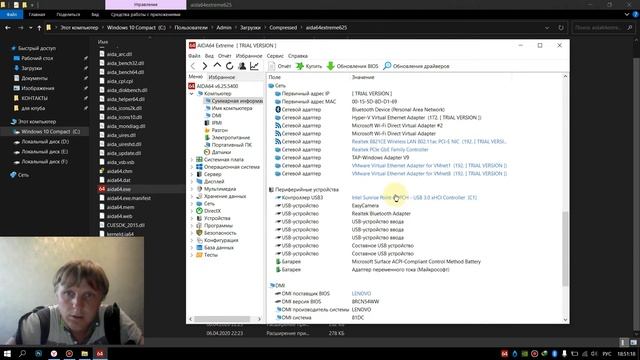640x360 pixels.
Task: Open File Explorer from the taskbar
Action: coord(84,353)
